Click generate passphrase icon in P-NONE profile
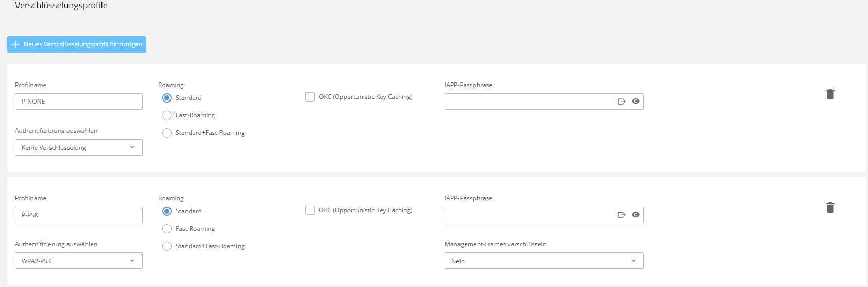This screenshot has width=868, height=287. tap(621, 102)
